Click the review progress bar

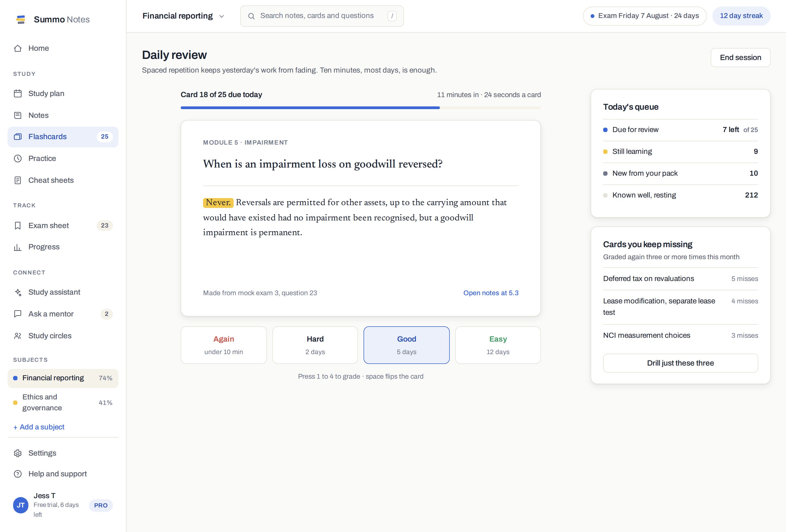(x=361, y=108)
